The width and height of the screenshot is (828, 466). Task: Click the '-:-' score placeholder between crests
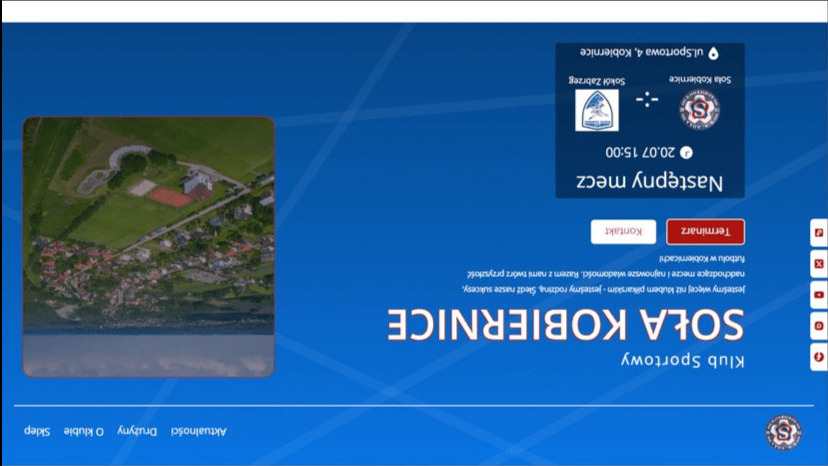pos(647,99)
